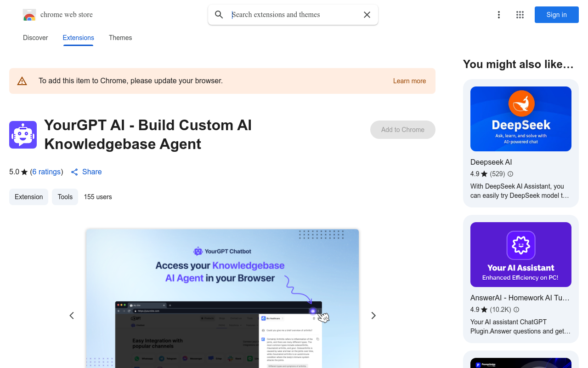Image resolution: width=588 pixels, height=368 pixels.
Task: Click the Add to Chrome button
Action: (x=403, y=130)
